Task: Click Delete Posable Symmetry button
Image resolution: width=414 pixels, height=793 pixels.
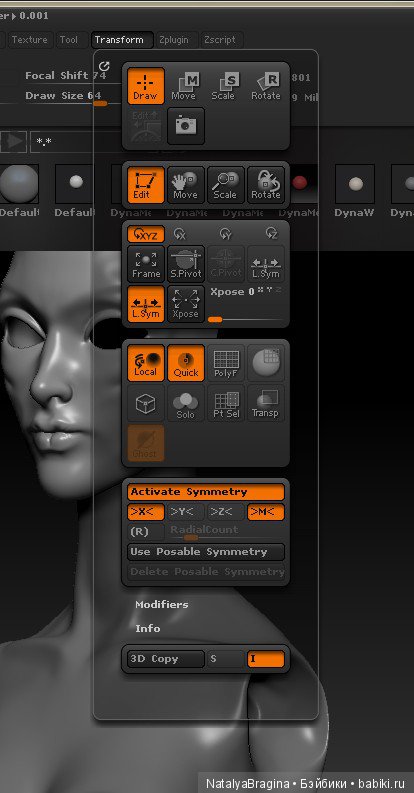Action: (x=206, y=571)
